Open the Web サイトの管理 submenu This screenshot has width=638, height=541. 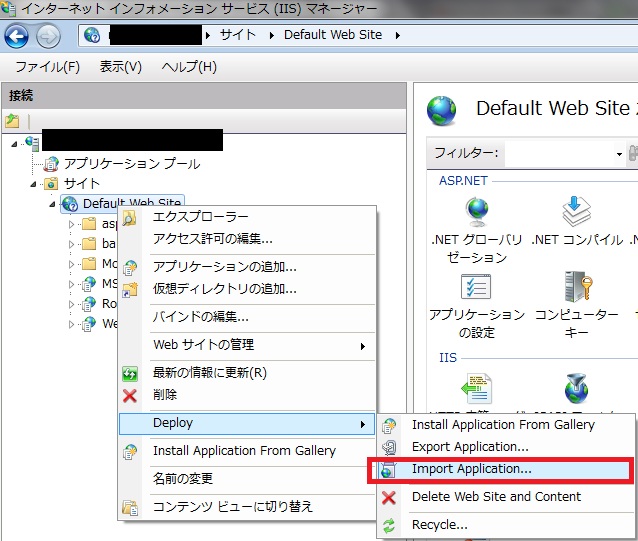(x=247, y=345)
